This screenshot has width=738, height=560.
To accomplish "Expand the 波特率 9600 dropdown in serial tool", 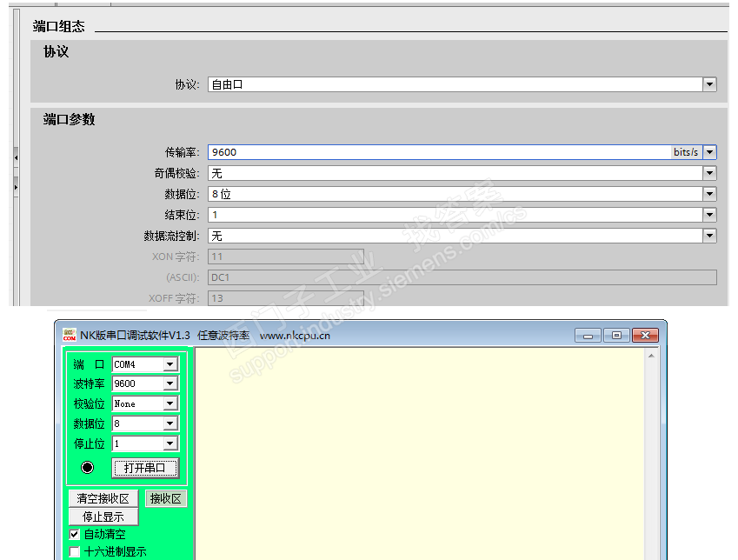I will click(x=170, y=383).
